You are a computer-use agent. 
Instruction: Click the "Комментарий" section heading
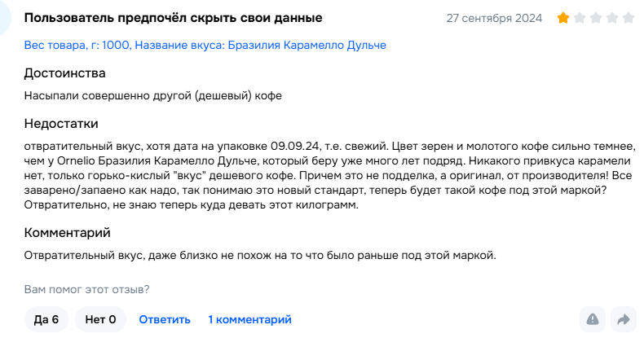67,232
